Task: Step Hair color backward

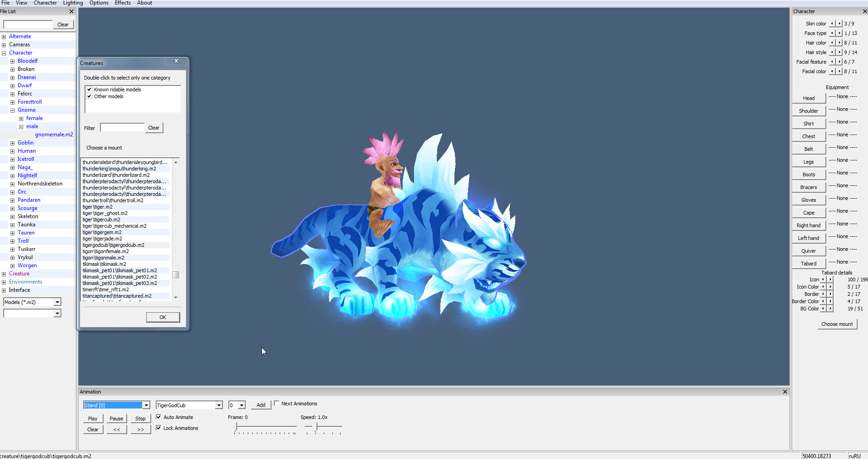Action: 832,43
